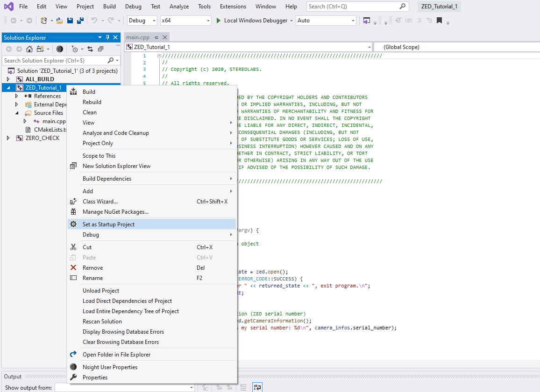Click Sync with Active Document icon
The width and height of the screenshot is (540, 392).
90,49
